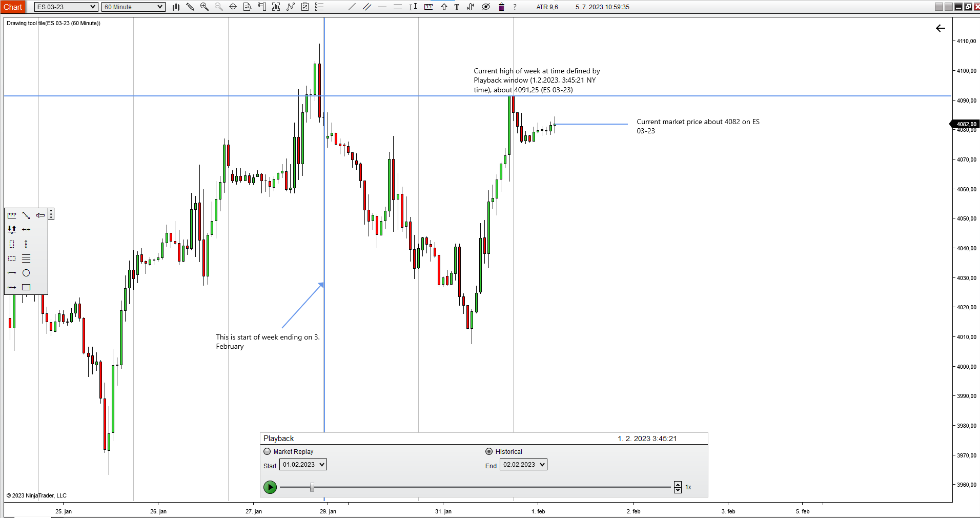Select the Text drawing tool
The width and height of the screenshot is (980, 518).
click(457, 7)
